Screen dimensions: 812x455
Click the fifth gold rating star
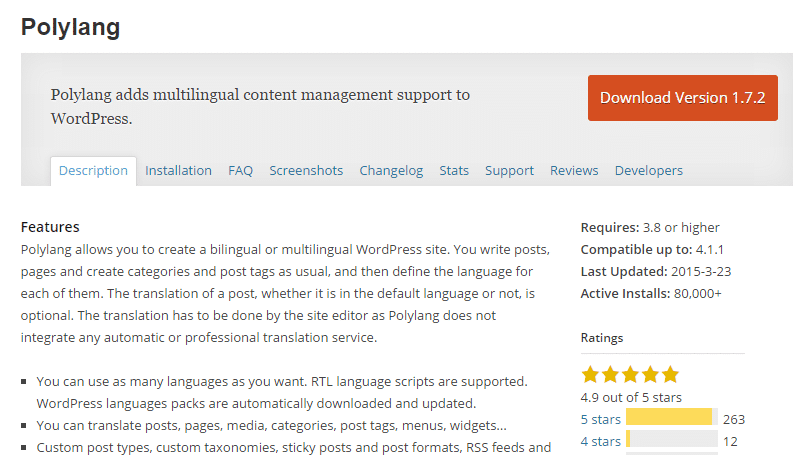tap(669, 375)
